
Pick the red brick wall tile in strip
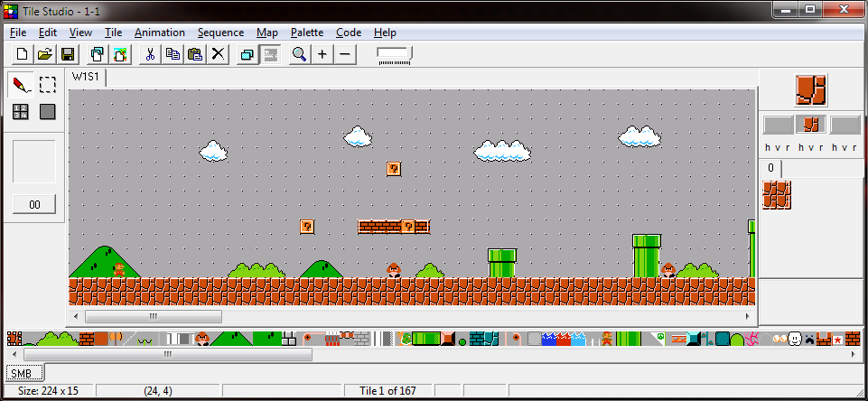[x=87, y=339]
